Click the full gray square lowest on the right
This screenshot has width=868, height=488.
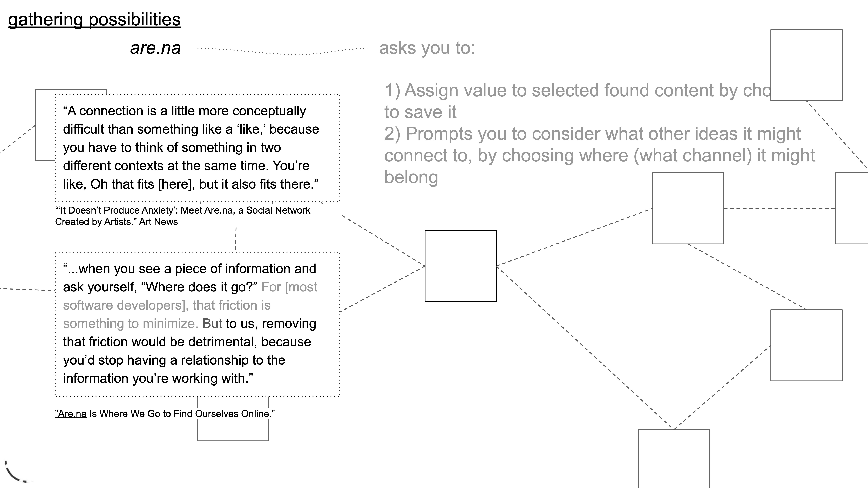[806, 345]
